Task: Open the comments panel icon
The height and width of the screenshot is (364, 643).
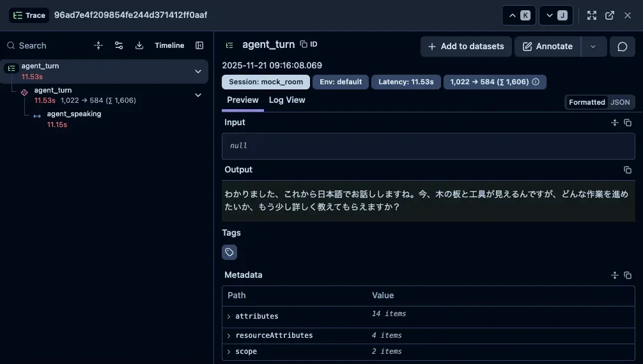Action: [622, 47]
